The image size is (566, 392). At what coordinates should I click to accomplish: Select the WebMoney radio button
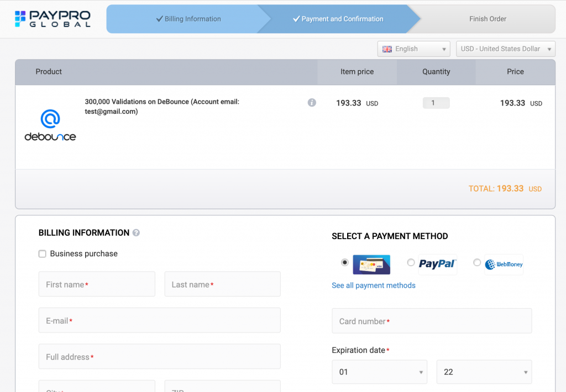coord(477,263)
